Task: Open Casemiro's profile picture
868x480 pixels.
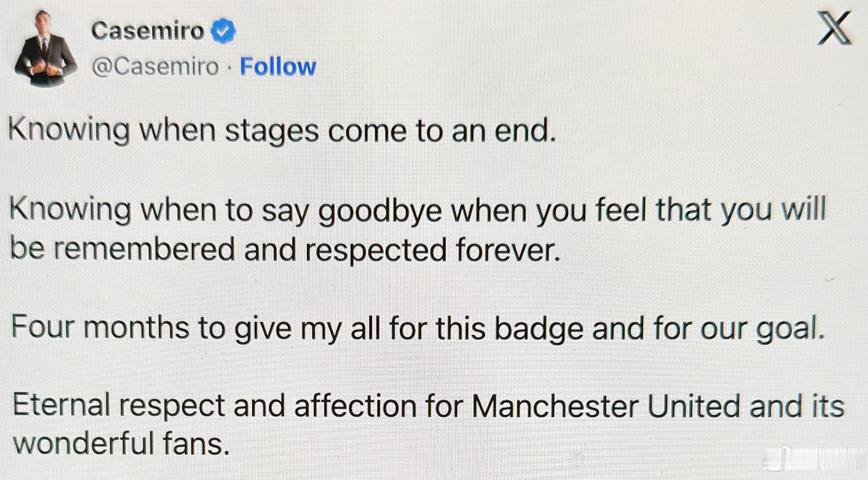Action: [x=46, y=49]
